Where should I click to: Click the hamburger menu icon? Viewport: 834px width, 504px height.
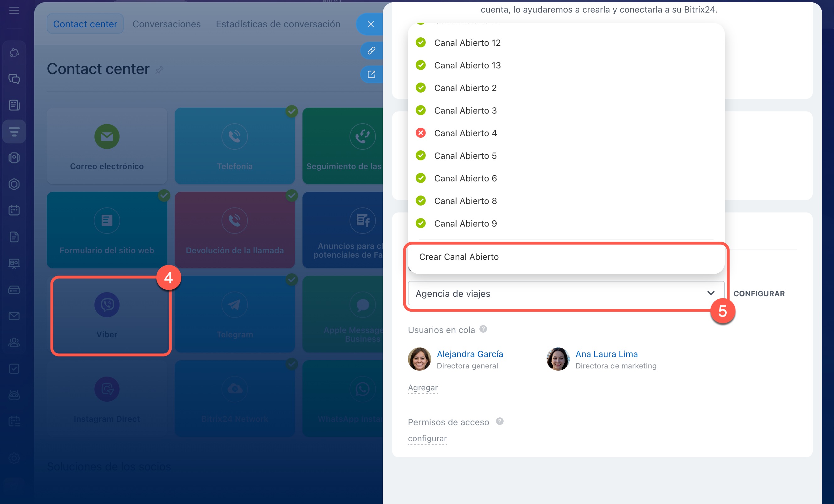14,10
